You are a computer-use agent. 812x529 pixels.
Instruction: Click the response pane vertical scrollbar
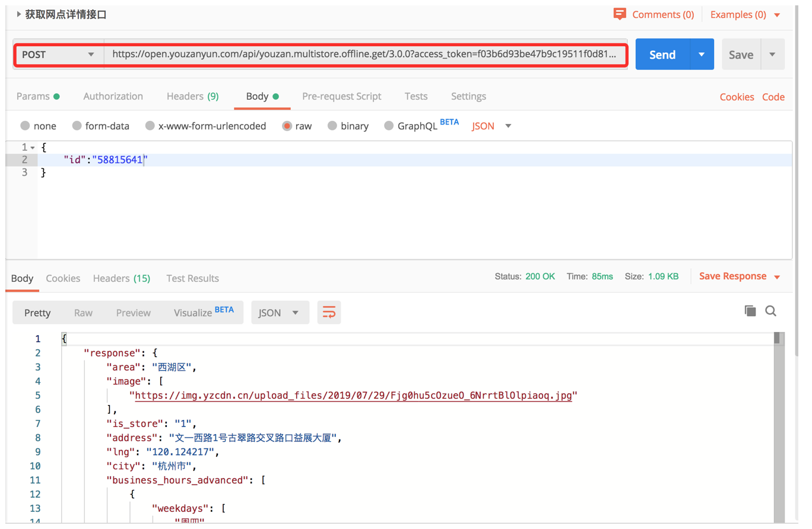[x=778, y=427]
